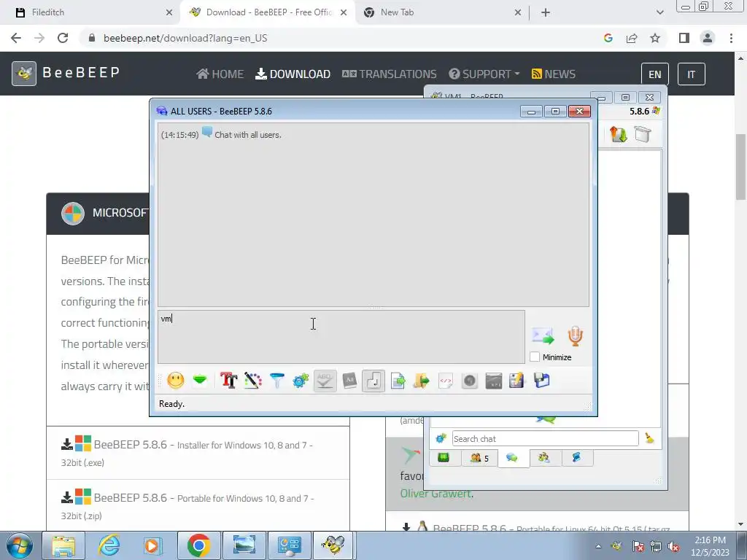Open the blue scroll tab in VM1 window
Image resolution: width=747 pixels, height=560 pixels.
pyautogui.click(x=576, y=458)
